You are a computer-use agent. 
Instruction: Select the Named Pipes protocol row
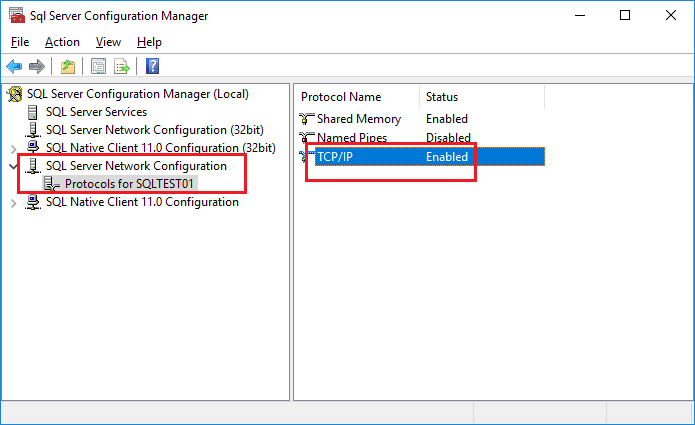click(352, 138)
